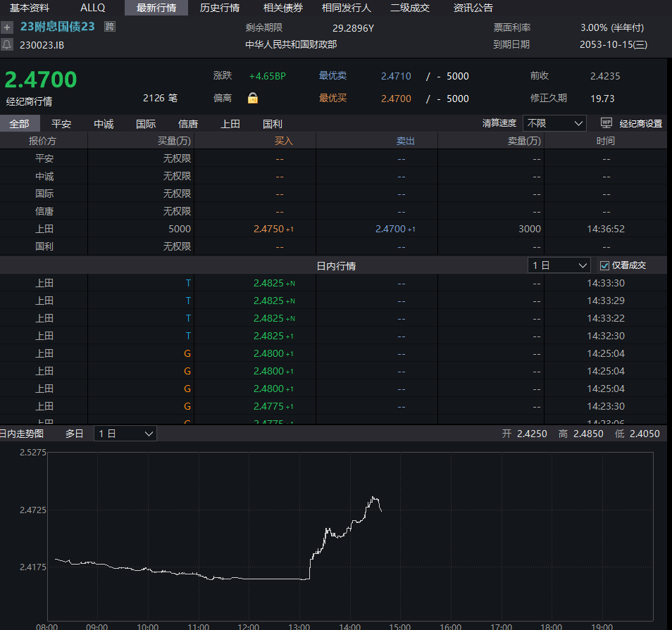672x630 pixels.
Task: Open the 二级成交 tab
Action: pyautogui.click(x=410, y=8)
